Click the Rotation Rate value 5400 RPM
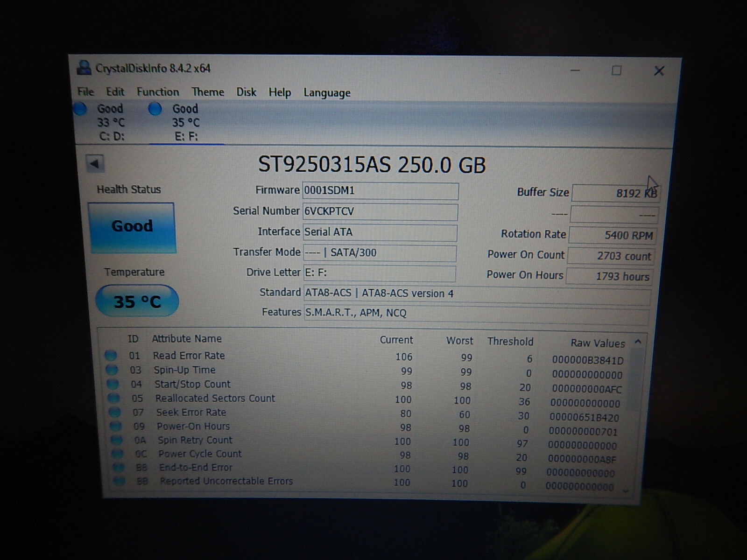This screenshot has height=560, width=747. point(613,235)
